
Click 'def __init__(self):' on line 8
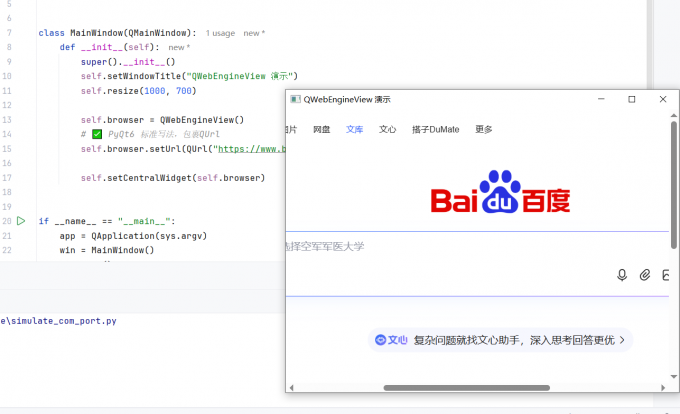click(109, 47)
